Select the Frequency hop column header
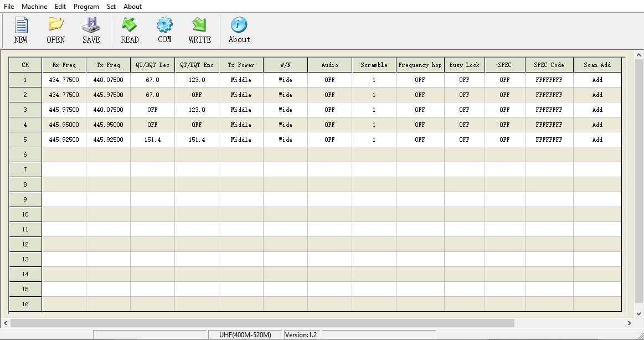The image size is (644, 340). [420, 65]
